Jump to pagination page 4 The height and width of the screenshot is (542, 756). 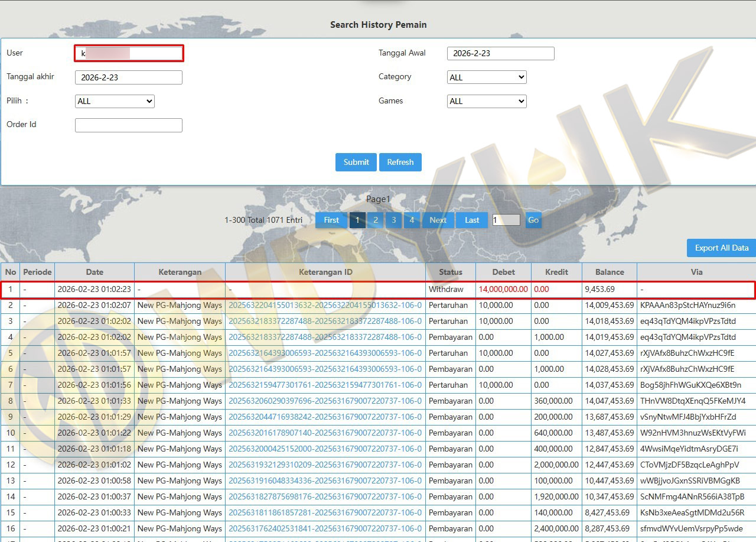412,220
